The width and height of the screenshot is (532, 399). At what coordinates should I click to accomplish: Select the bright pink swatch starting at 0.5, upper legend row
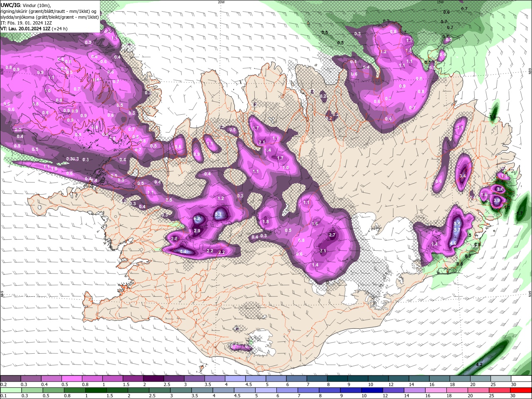(72, 379)
